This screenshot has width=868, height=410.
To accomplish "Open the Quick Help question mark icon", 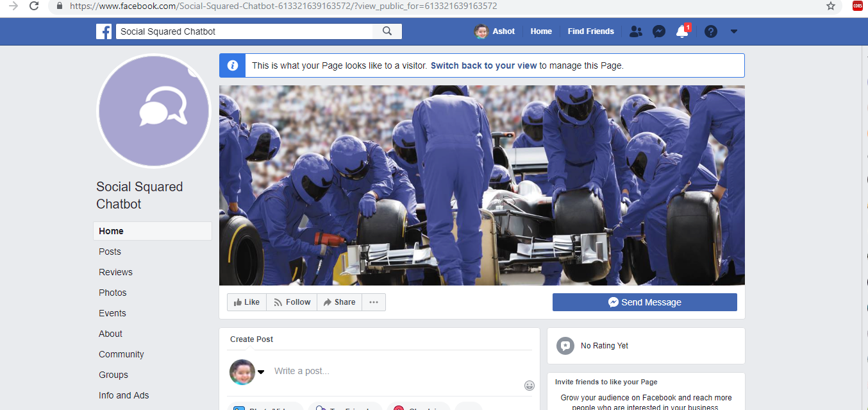I will (x=710, y=31).
